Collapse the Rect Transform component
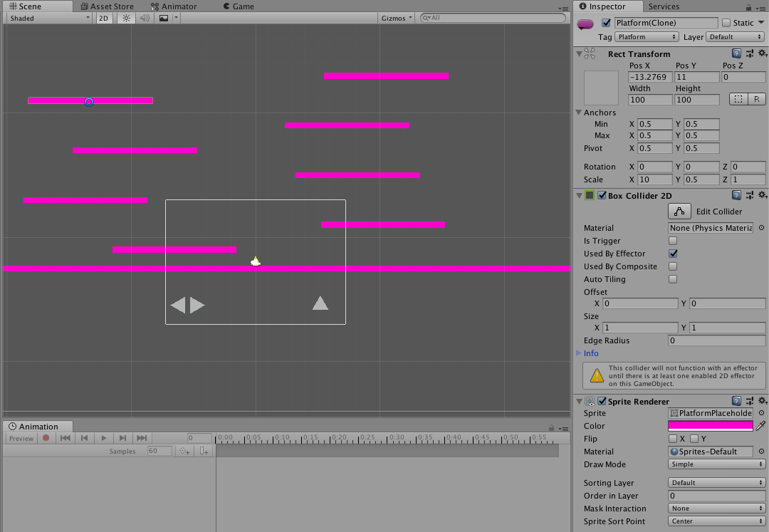Image resolution: width=769 pixels, height=532 pixels. (x=578, y=53)
